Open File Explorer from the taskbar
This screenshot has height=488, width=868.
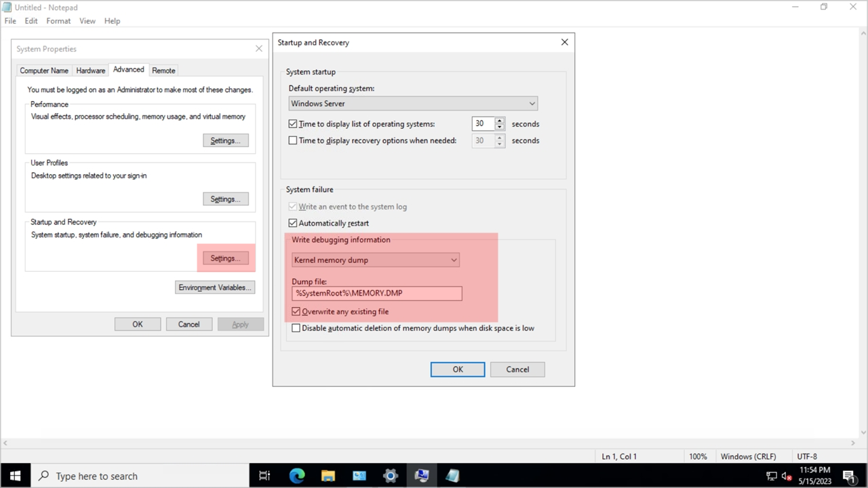point(328,476)
